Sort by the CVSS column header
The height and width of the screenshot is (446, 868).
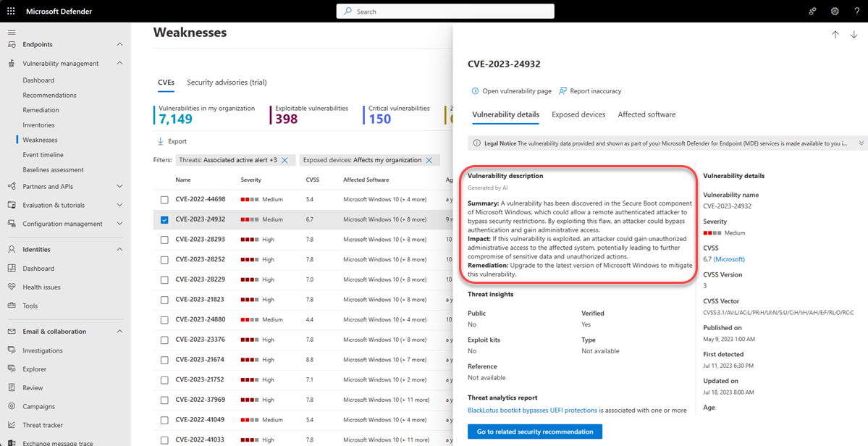pyautogui.click(x=313, y=180)
